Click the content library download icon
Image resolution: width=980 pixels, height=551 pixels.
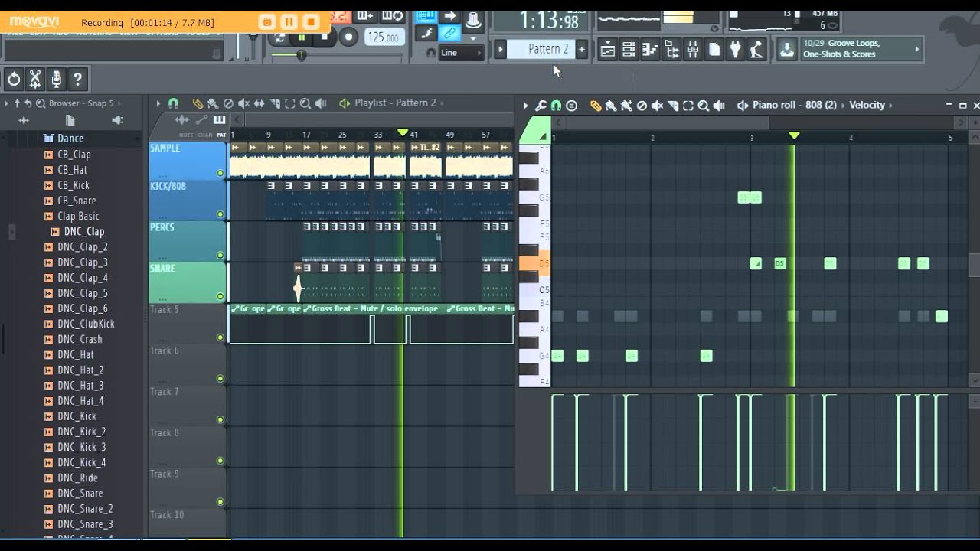point(787,51)
